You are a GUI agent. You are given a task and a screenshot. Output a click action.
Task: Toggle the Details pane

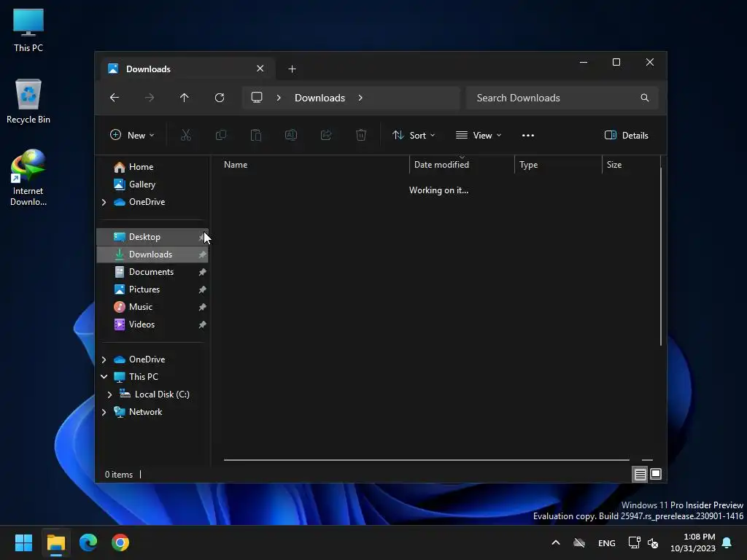click(626, 135)
